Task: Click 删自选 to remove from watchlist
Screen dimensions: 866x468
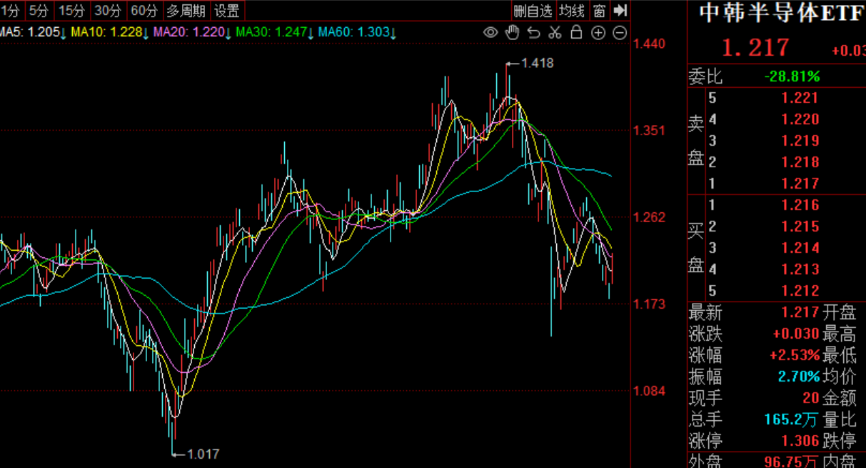Action: (x=532, y=11)
